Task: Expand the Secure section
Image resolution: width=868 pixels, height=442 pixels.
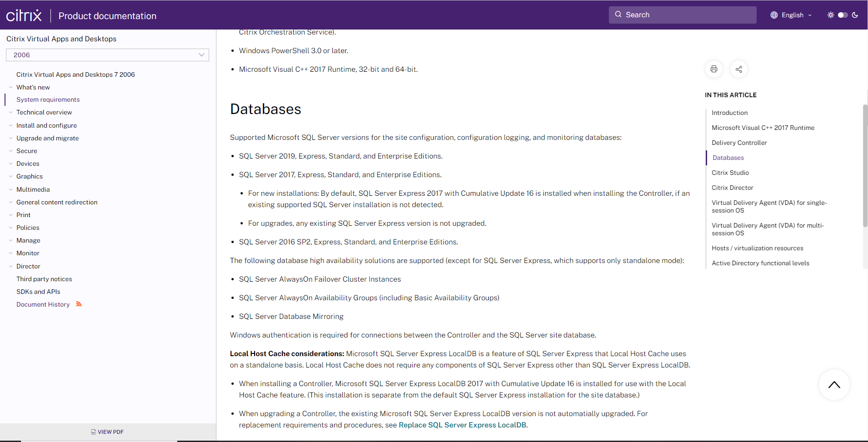Action: pos(10,151)
